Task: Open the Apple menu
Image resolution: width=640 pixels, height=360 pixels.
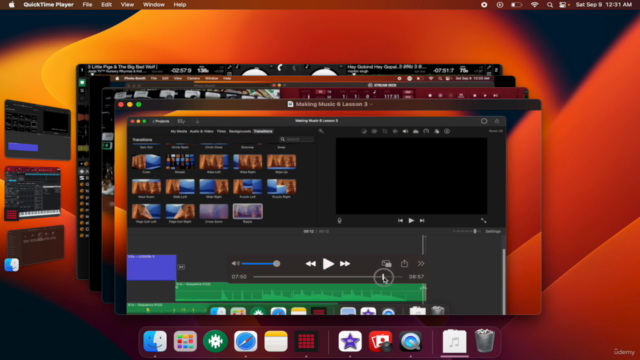Action: click(11, 4)
